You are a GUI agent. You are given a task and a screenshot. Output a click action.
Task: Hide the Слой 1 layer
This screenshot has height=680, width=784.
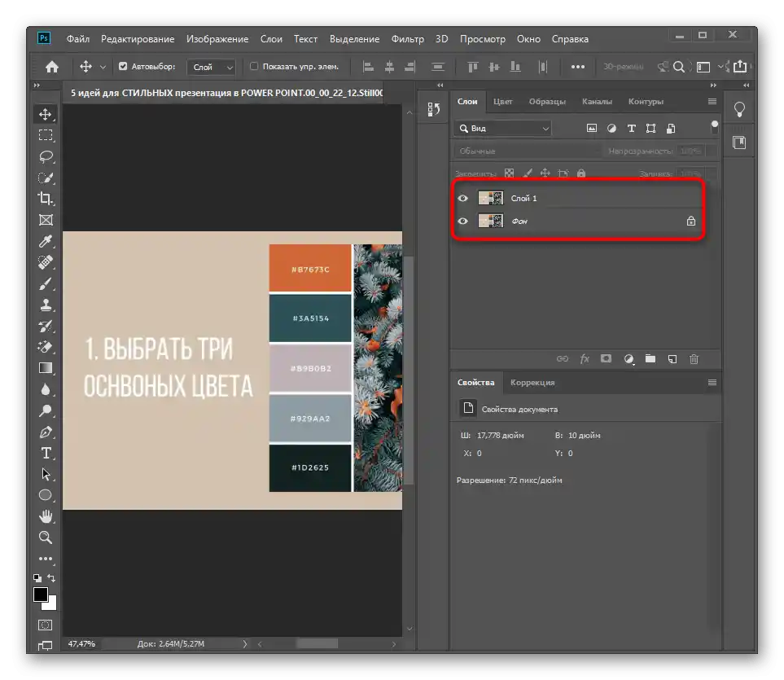coord(463,198)
